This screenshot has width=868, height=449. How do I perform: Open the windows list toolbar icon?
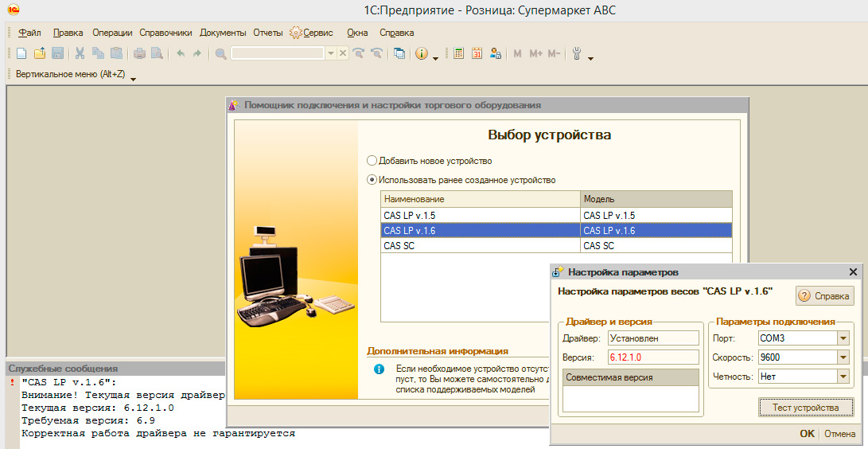coord(399,53)
